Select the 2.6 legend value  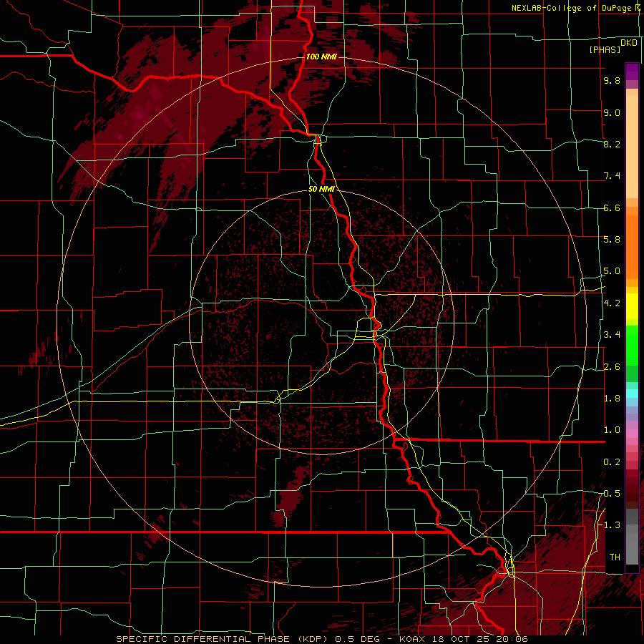(612, 366)
